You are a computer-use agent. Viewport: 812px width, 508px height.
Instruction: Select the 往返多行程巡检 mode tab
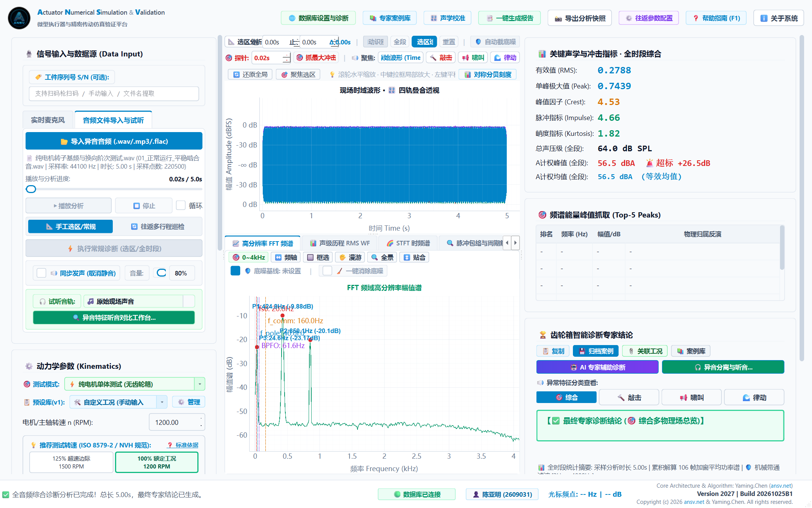click(x=158, y=227)
